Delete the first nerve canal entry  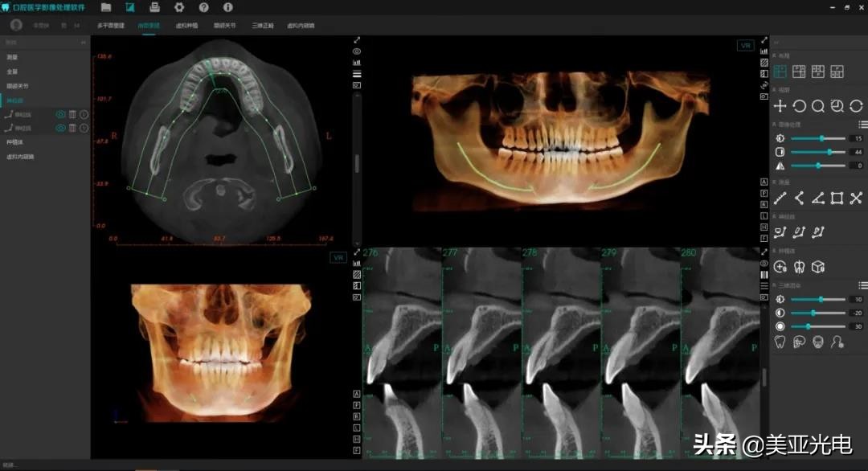click(72, 115)
